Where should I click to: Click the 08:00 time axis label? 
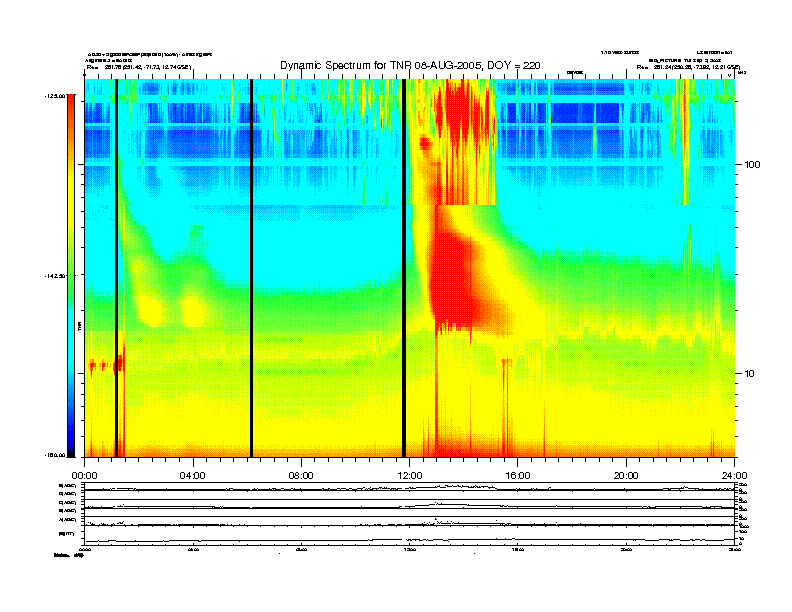pos(301,476)
